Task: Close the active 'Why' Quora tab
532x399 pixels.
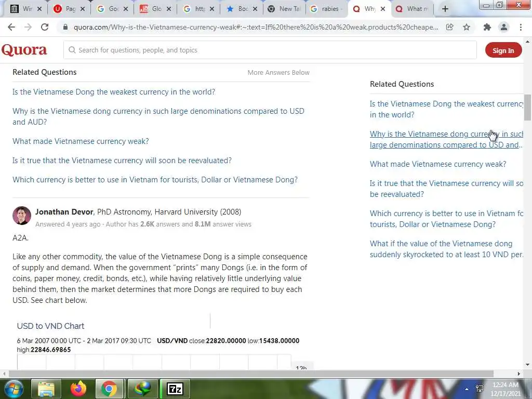Action: click(383, 9)
